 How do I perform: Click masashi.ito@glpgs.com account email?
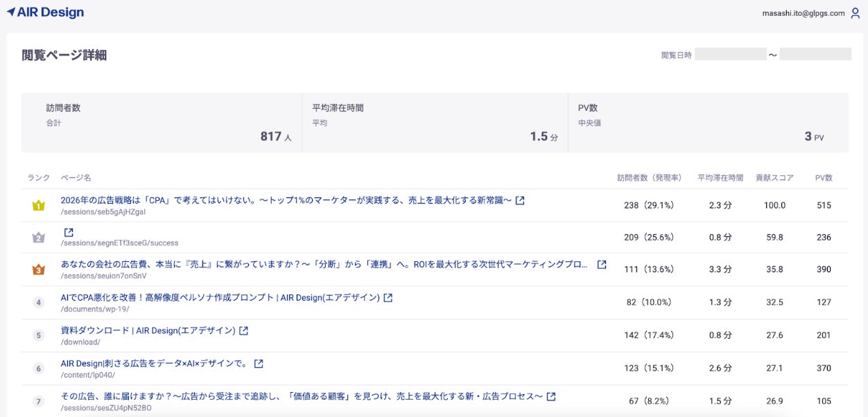(x=804, y=13)
